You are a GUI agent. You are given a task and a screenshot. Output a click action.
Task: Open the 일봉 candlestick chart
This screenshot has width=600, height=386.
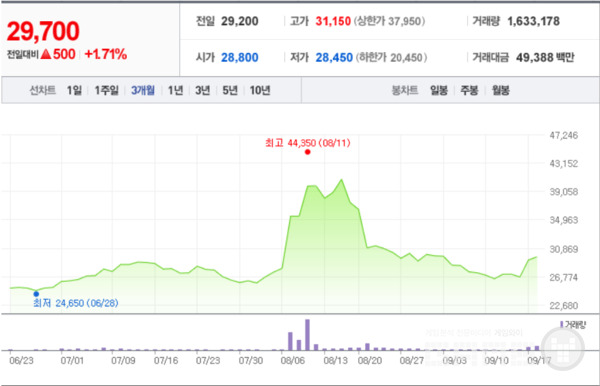tap(439, 91)
